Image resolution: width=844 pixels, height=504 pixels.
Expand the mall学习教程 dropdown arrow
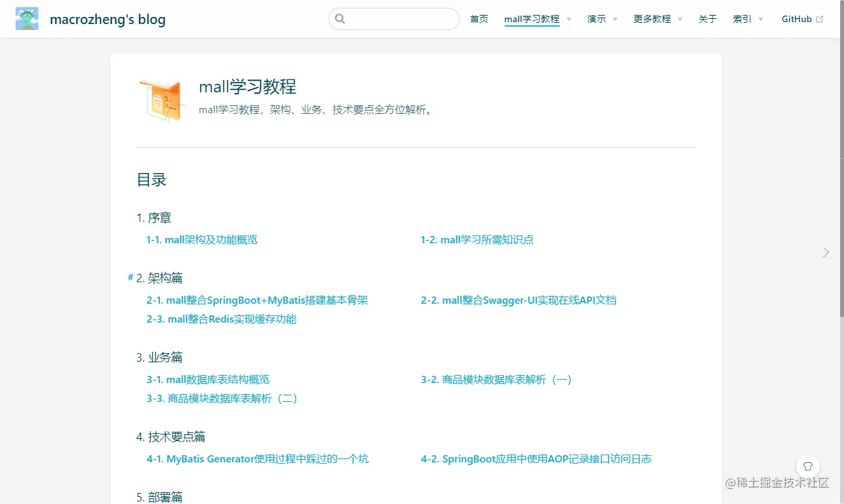click(x=569, y=20)
